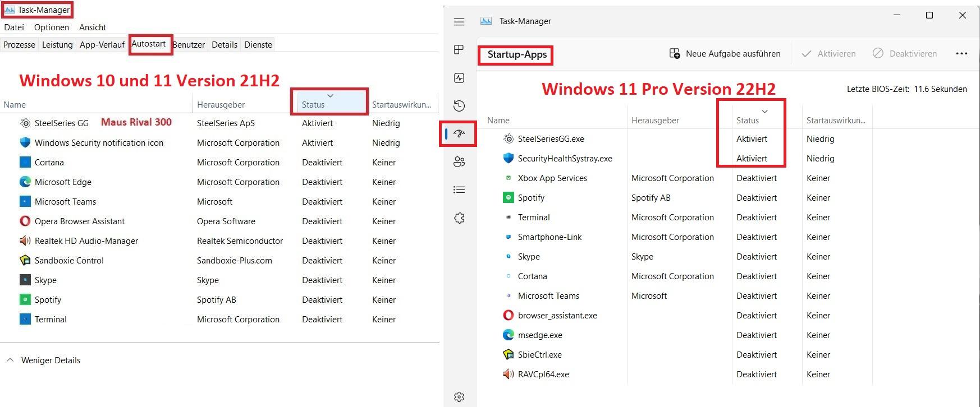Open Settings gear in Task-Manager sidebar
This screenshot has height=407, width=980.
pos(459,397)
